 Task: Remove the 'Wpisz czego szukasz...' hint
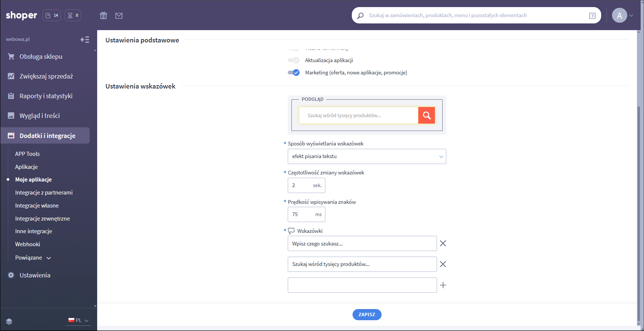[443, 244]
